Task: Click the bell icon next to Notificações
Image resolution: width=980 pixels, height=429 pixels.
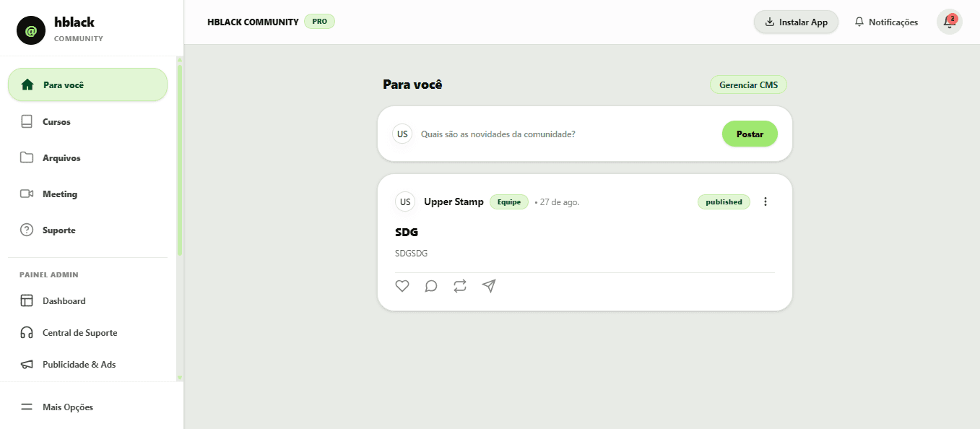Action: tap(859, 22)
